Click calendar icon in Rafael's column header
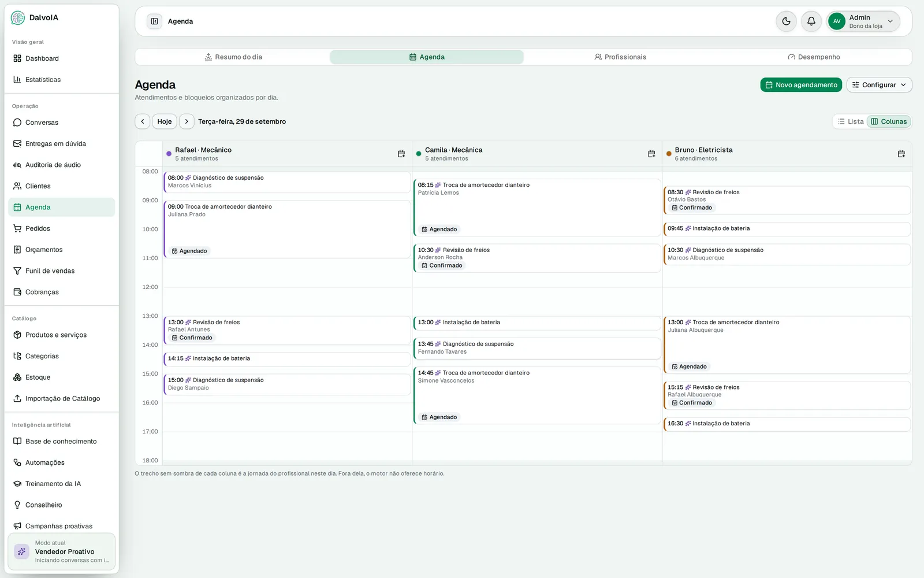 (x=401, y=154)
